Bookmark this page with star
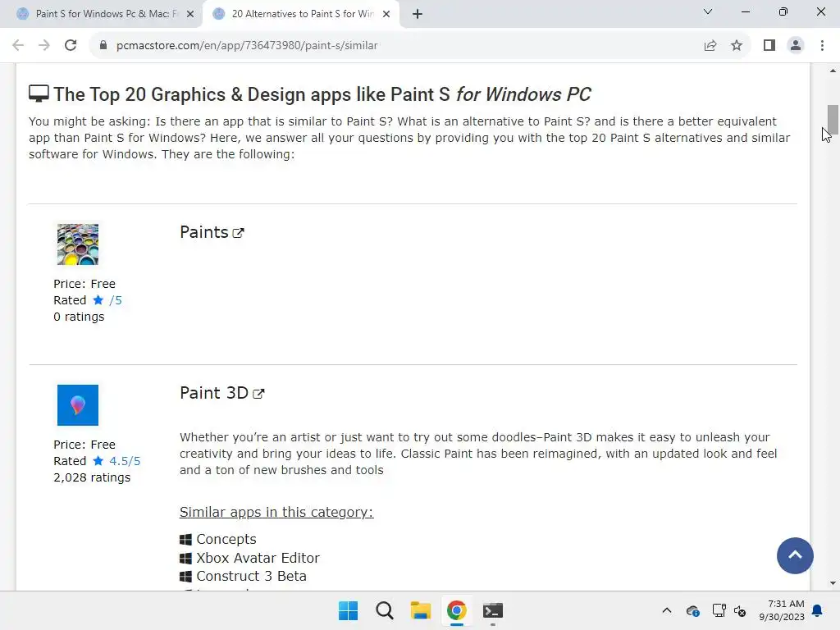Screen dimensions: 840x630 737,46
